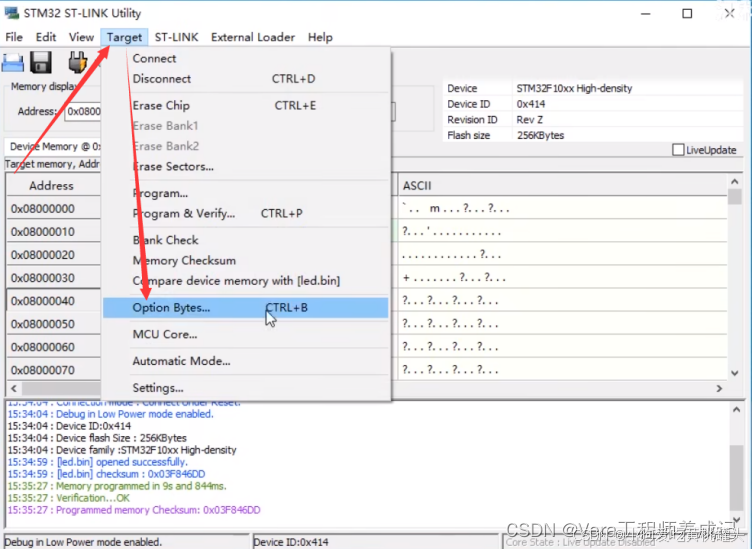752x549 pixels.
Task: Click the Device value STM32F10xx High-density
Action: click(575, 88)
